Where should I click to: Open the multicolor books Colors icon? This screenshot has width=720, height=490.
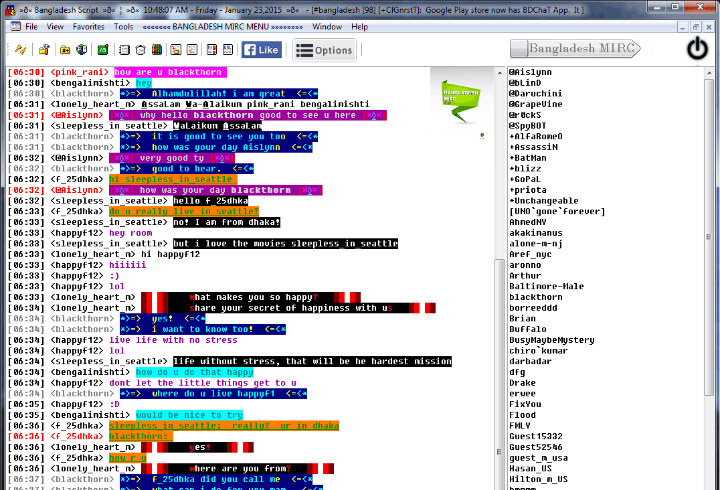(157, 50)
